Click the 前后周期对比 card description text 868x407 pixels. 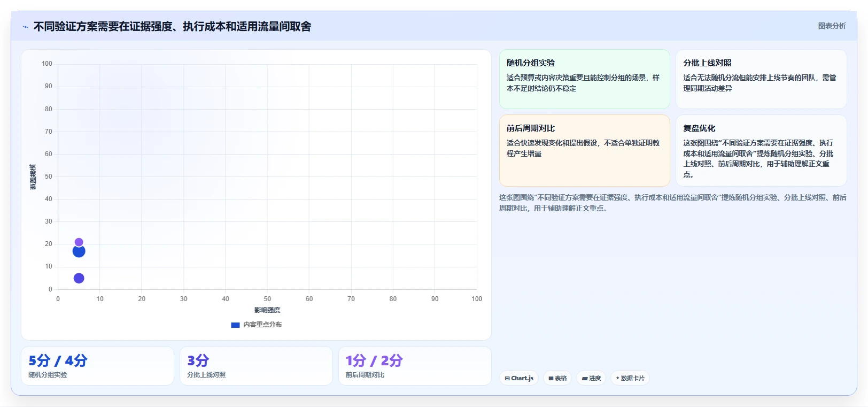pyautogui.click(x=583, y=148)
